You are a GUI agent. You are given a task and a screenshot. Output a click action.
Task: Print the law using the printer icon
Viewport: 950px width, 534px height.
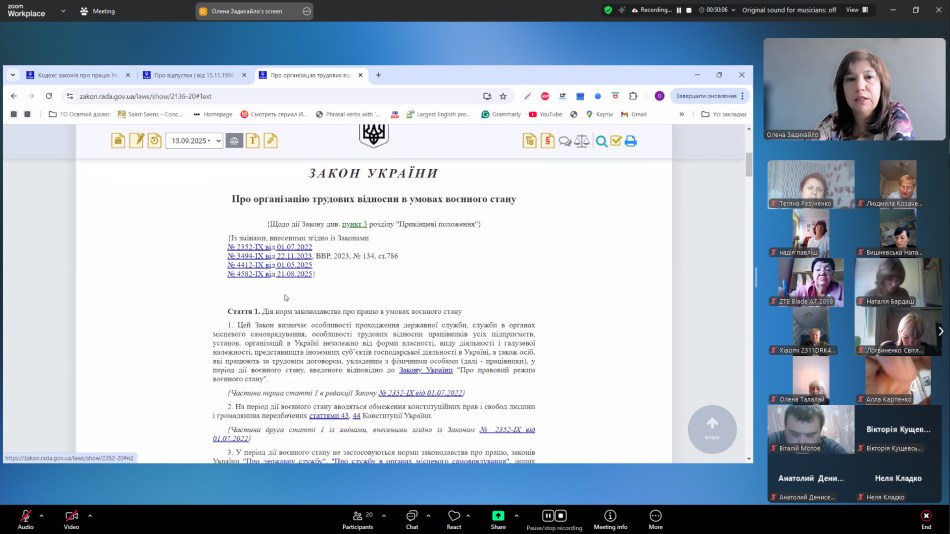point(630,141)
